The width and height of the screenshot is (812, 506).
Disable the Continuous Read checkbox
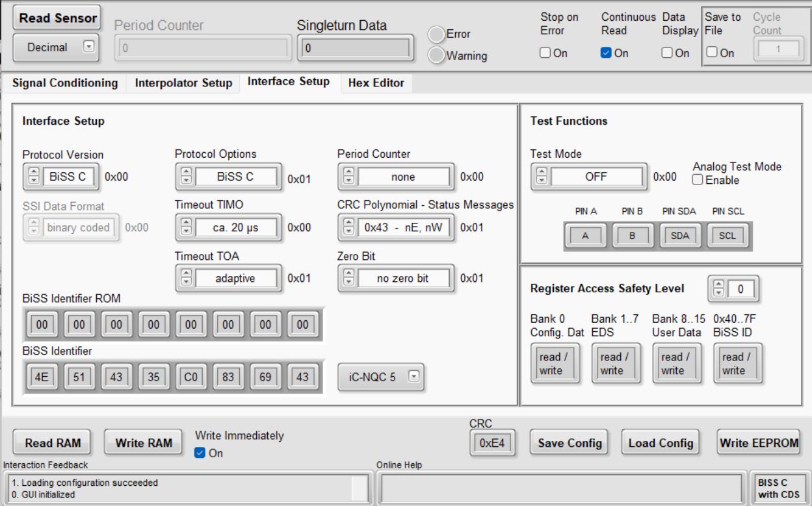[606, 53]
